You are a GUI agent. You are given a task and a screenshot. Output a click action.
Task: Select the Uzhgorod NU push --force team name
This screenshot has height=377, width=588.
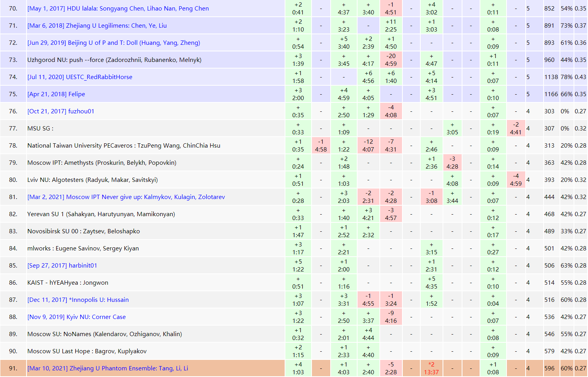114,60
